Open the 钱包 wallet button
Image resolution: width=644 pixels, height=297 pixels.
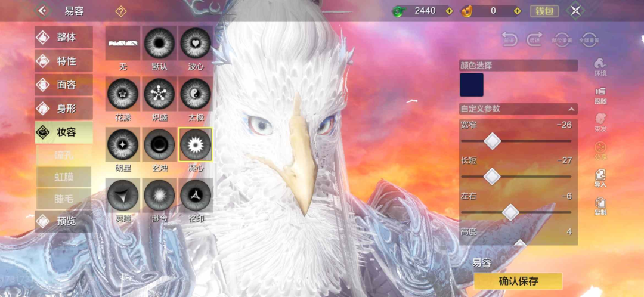click(x=544, y=11)
